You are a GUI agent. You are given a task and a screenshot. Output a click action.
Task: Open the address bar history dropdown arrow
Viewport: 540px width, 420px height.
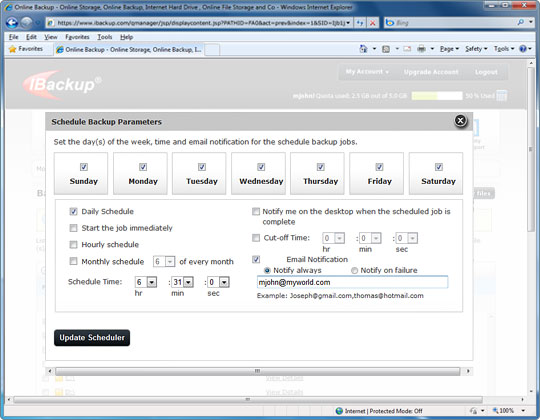pos(348,23)
